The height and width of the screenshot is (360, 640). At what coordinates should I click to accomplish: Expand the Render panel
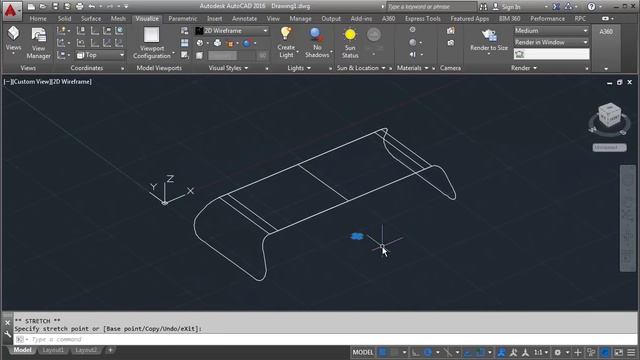(x=524, y=68)
